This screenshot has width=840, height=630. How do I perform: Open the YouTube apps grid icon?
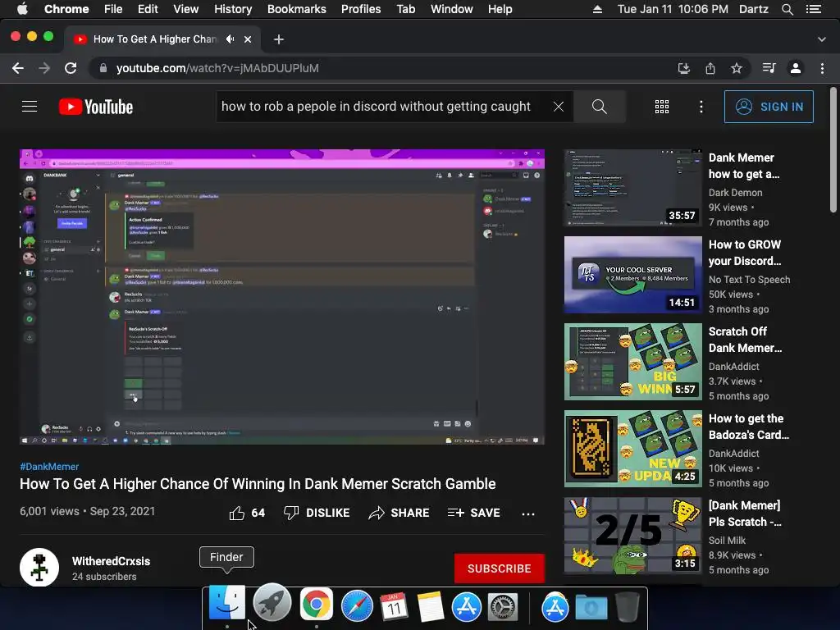coord(662,107)
